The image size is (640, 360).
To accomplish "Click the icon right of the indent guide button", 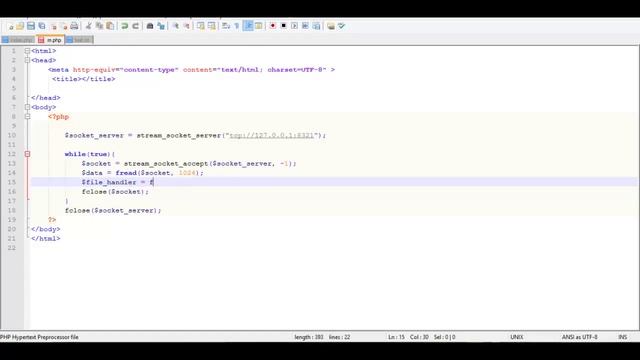I will click(259, 26).
